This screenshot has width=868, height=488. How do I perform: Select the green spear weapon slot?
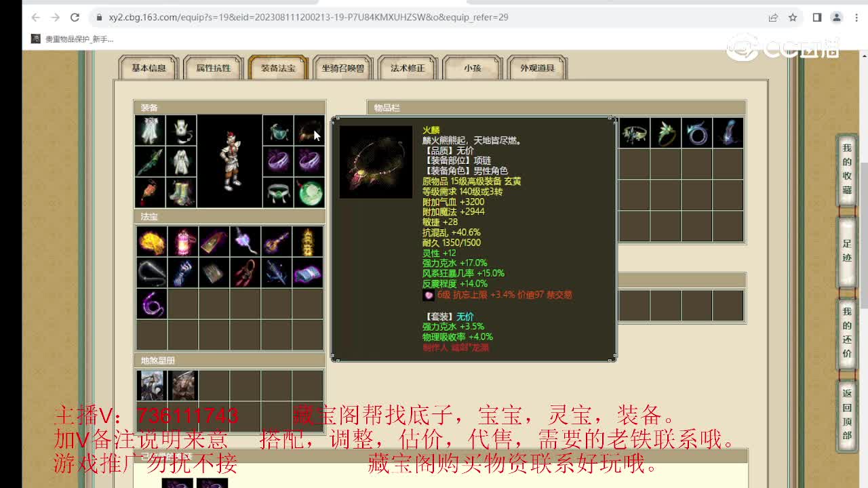coord(150,161)
